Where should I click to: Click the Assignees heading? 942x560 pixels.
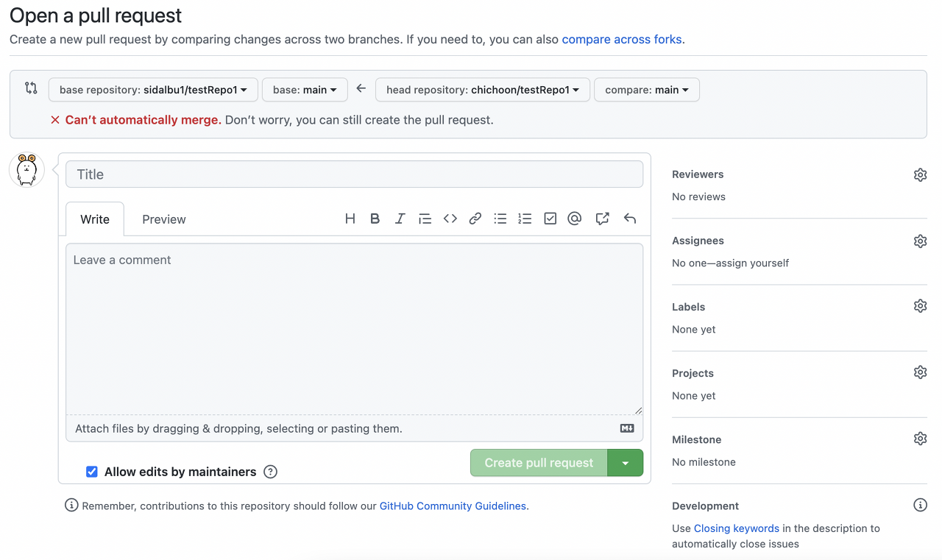(x=698, y=241)
